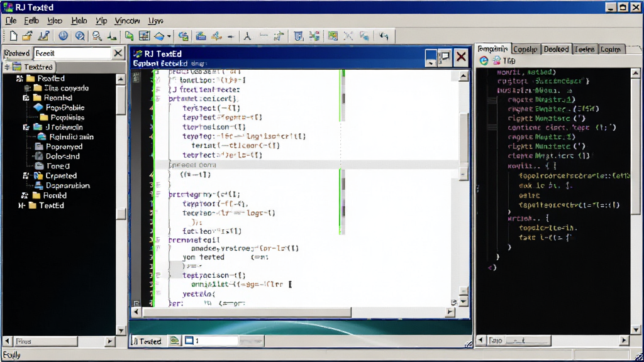
Task: Click the table grid toolbar icon
Action: [144, 36]
